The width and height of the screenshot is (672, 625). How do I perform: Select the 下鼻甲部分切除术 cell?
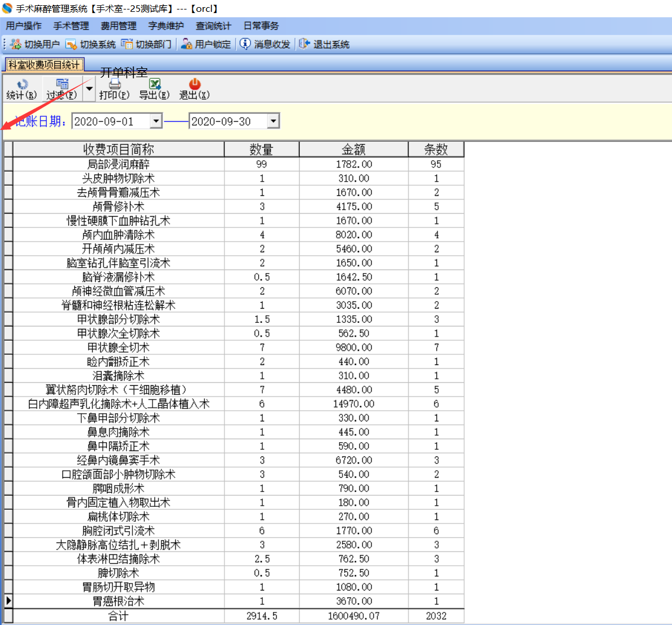tap(119, 418)
